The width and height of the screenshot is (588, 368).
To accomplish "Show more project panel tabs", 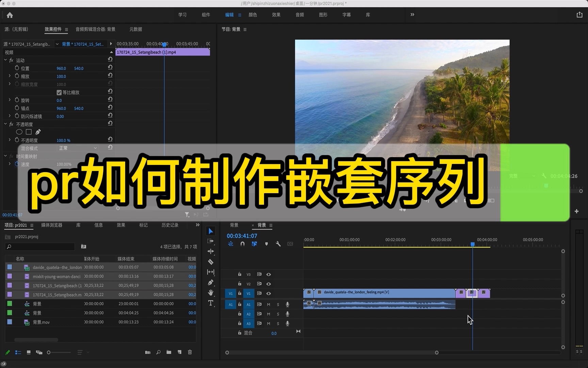I will (198, 225).
